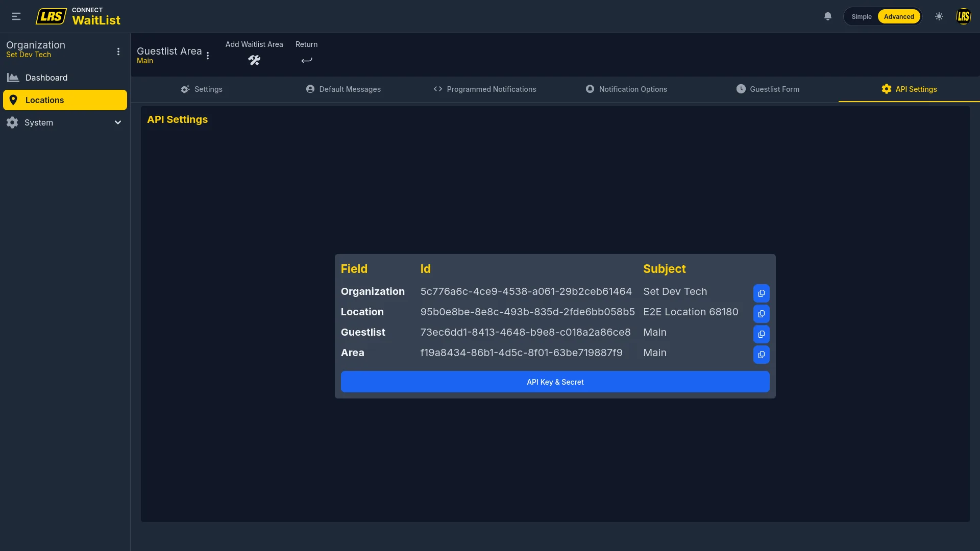The height and width of the screenshot is (551, 980).
Task: Click the 'Id' column header
Action: click(426, 269)
